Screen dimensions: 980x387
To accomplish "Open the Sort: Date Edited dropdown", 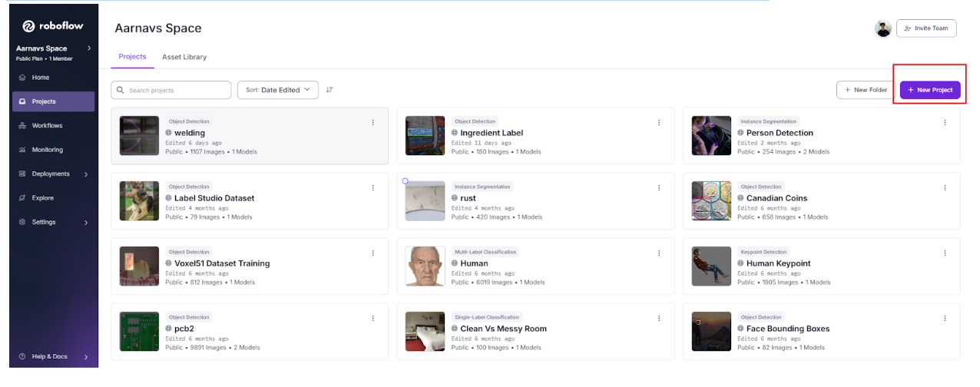I will point(277,90).
